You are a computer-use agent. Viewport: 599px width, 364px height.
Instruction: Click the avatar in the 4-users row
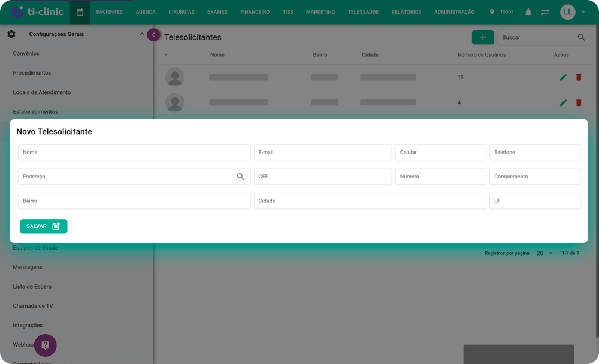[175, 102]
